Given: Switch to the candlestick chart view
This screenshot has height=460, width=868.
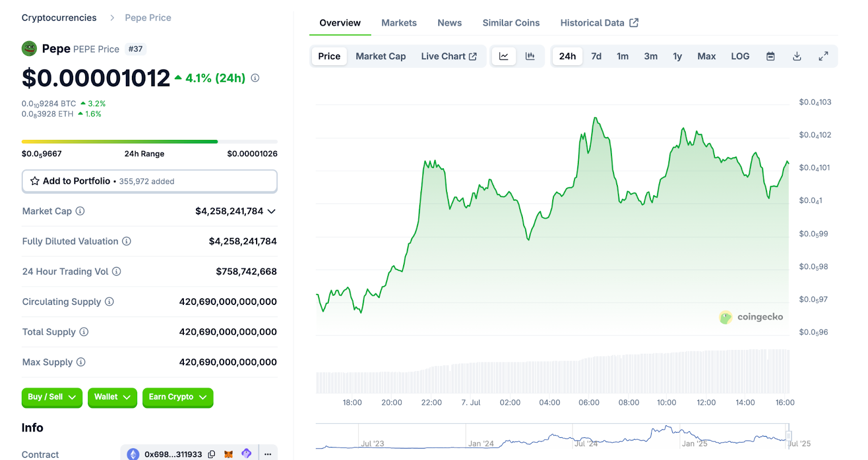Looking at the screenshot, I should point(530,56).
